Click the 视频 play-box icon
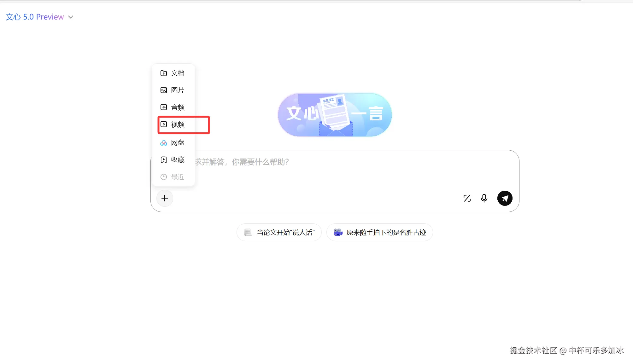Viewport: 633px width, 364px height. (x=163, y=124)
